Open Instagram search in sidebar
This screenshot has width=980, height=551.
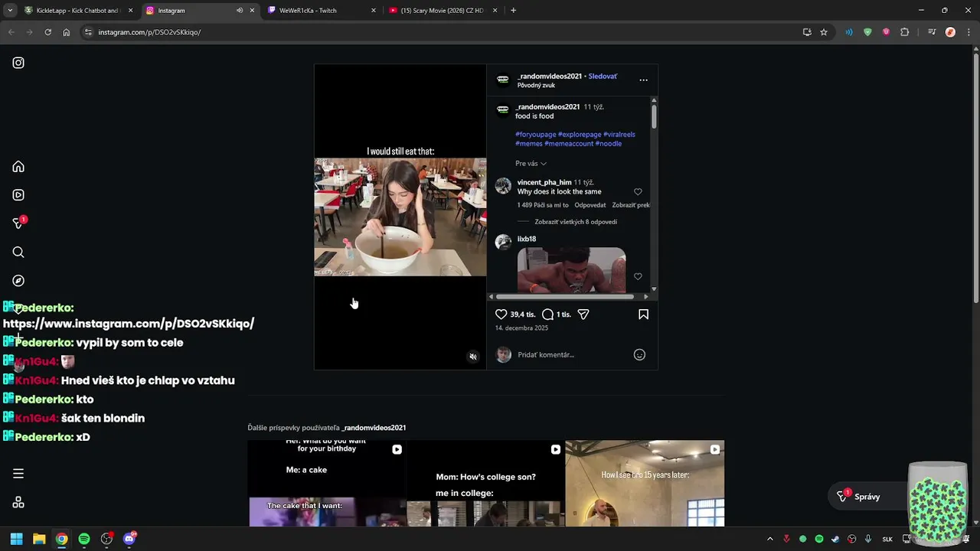[18, 252]
